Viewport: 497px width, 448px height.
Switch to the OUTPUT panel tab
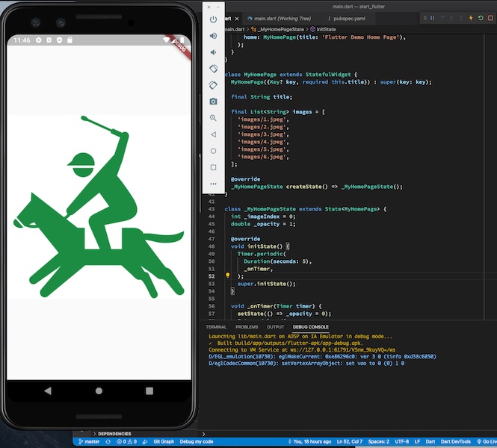(x=275, y=327)
